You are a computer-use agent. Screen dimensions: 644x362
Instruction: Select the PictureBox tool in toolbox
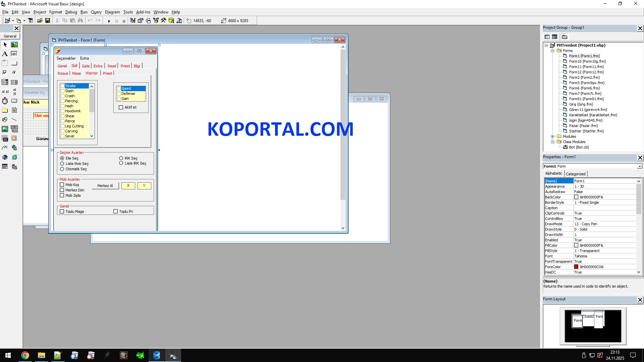[x=14, y=45]
